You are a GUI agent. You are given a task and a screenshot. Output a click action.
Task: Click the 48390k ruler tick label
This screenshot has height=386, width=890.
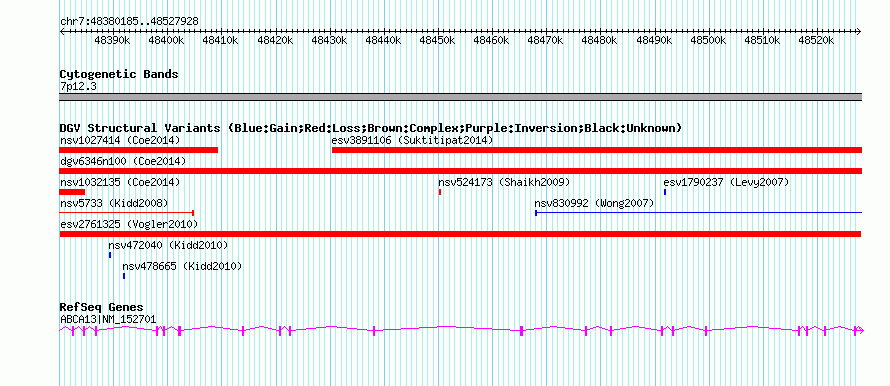tap(113, 40)
